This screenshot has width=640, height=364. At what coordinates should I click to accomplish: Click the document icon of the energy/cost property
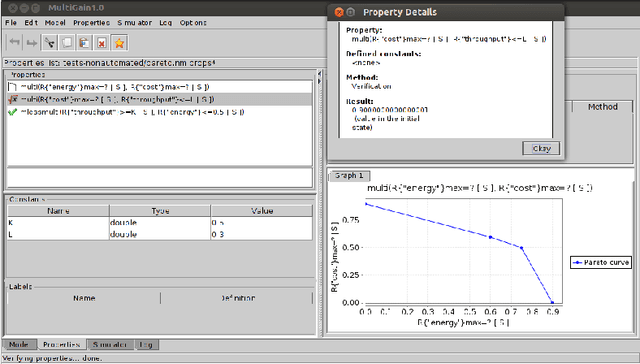tap(13, 87)
